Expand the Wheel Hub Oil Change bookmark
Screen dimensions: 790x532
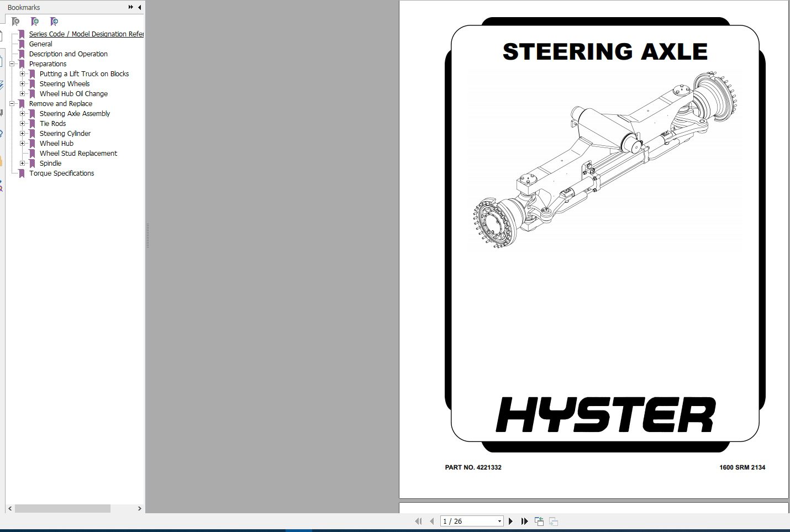click(x=23, y=94)
